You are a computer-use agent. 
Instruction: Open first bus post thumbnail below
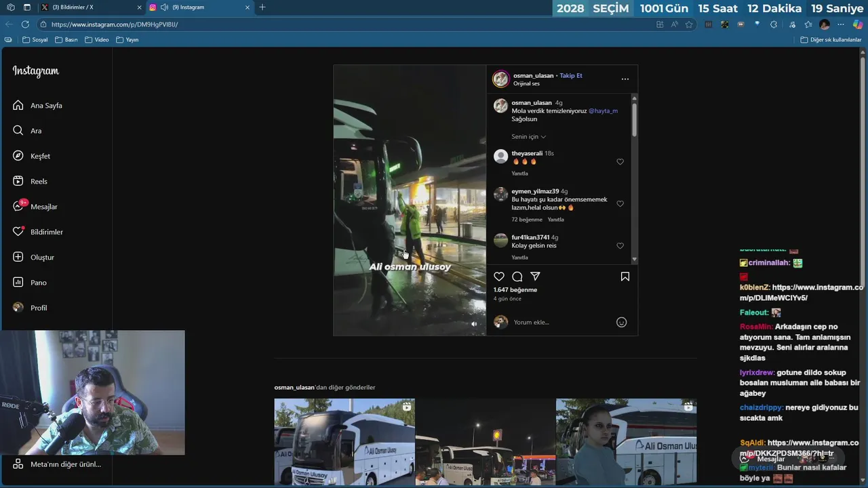pyautogui.click(x=344, y=442)
